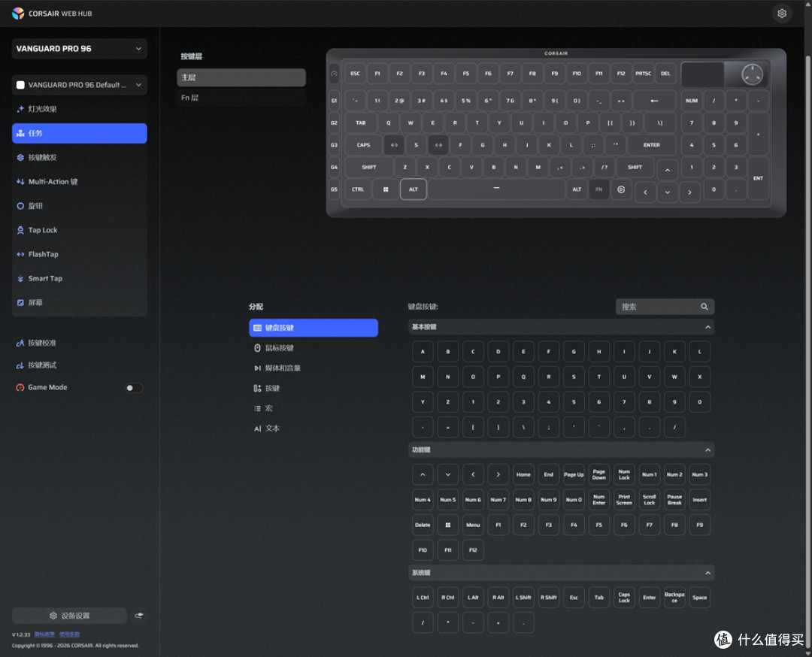Screen dimensions: 812x657
Task: Open the Smart Tap page
Action: pyautogui.click(x=79, y=279)
